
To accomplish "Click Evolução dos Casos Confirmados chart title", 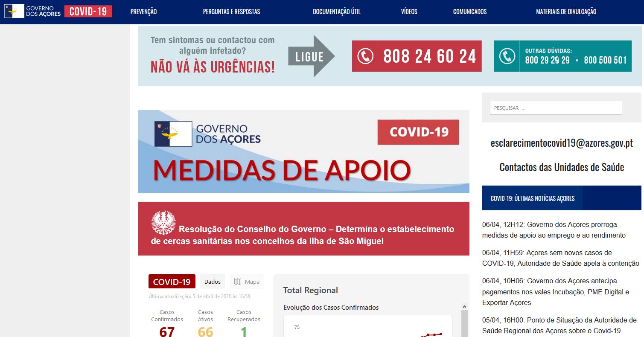I will (331, 307).
